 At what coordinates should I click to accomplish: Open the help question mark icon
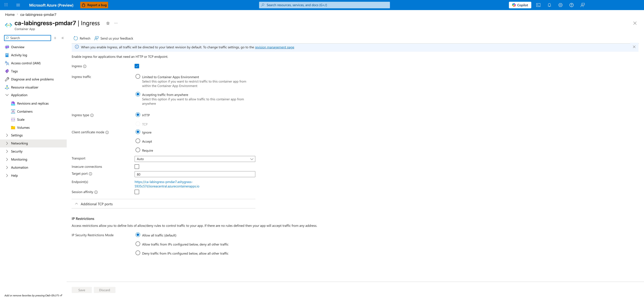pos(572,5)
